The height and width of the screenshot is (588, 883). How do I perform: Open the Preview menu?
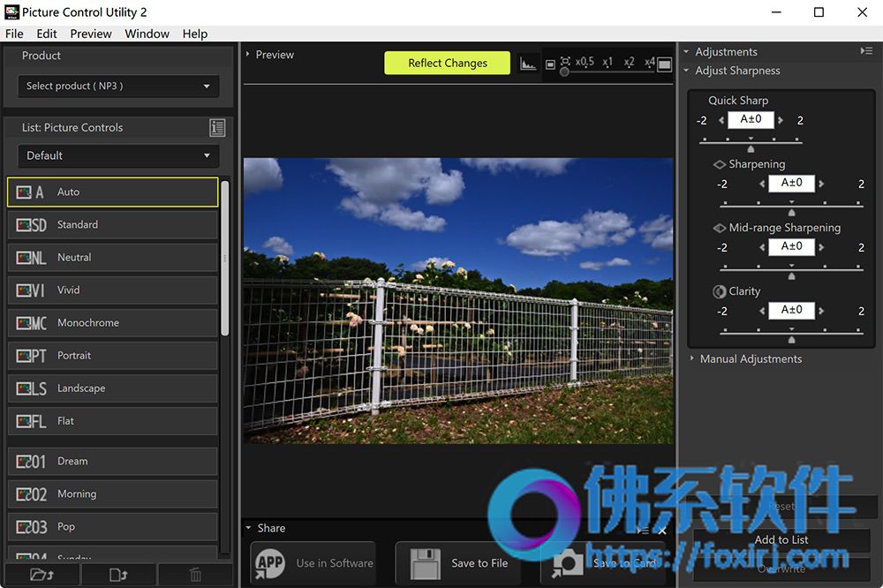click(91, 34)
